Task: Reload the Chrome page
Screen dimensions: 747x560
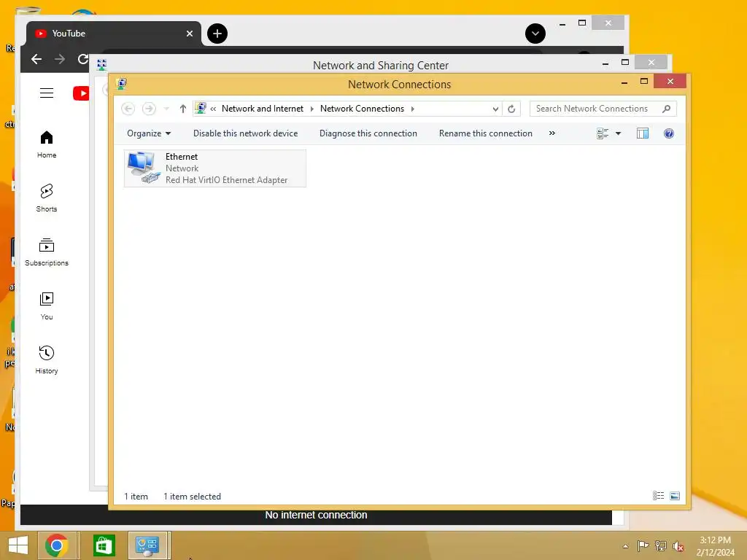Action: click(83, 59)
